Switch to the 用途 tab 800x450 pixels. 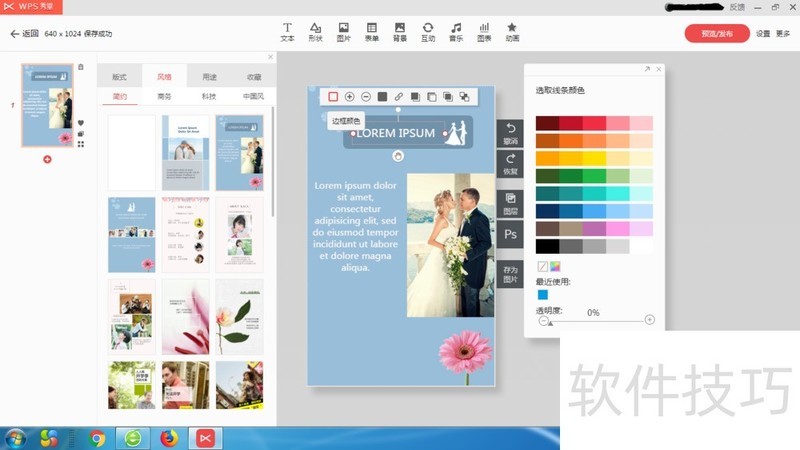point(209,77)
